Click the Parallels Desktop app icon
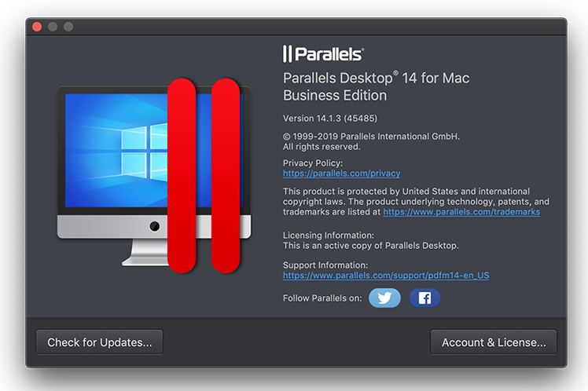Image resolution: width=588 pixels, height=391 pixels. [x=154, y=176]
